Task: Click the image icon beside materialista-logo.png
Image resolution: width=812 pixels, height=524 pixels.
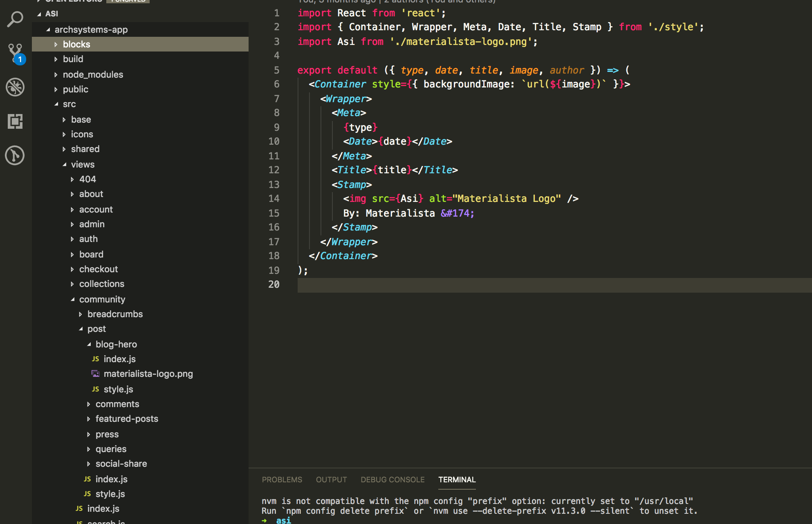Action: pyautogui.click(x=95, y=373)
